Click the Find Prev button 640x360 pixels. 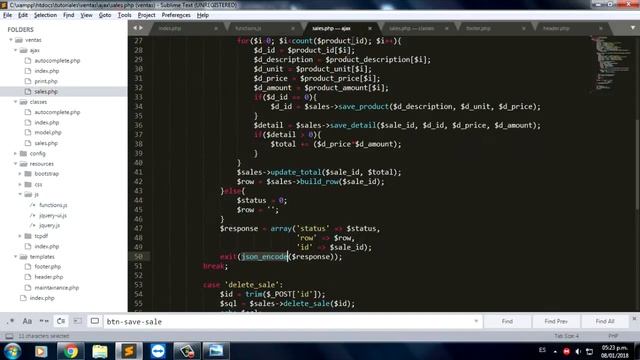tap(556, 321)
